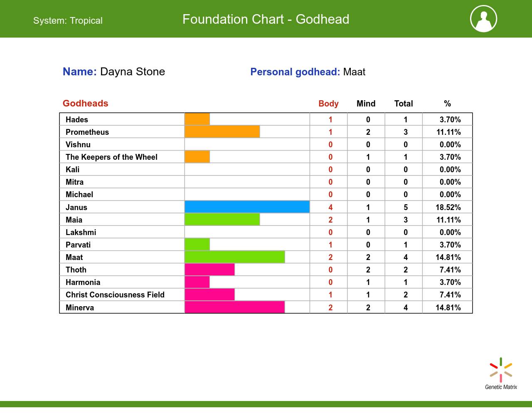This screenshot has height=416, width=532.
Task: Click the name Dayna Stone
Action: point(132,72)
